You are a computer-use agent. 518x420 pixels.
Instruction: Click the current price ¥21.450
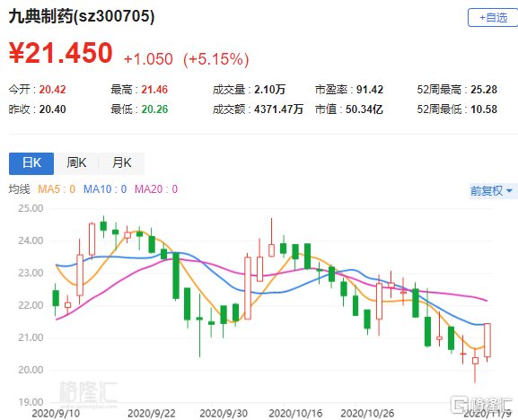(60, 53)
